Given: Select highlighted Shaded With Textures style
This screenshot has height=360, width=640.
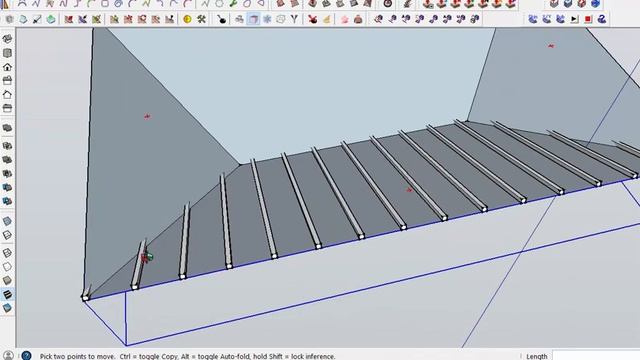Looking at the screenshot, I should [x=7, y=294].
